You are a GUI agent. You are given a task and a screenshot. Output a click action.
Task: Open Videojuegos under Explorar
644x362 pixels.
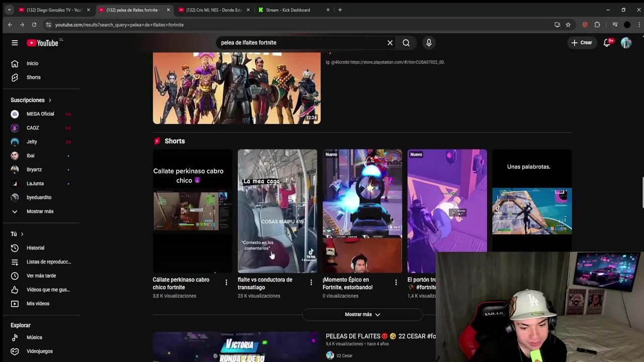(40, 351)
